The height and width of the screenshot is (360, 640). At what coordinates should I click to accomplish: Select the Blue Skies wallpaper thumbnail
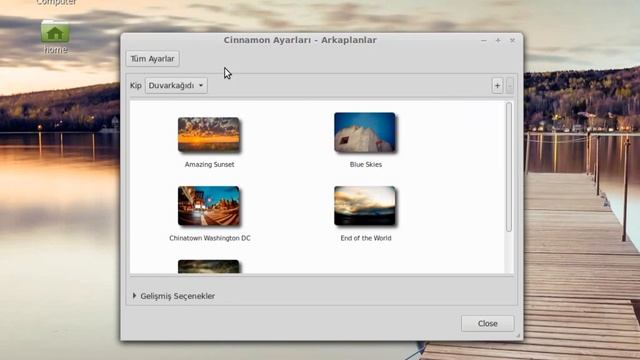[x=365, y=133]
